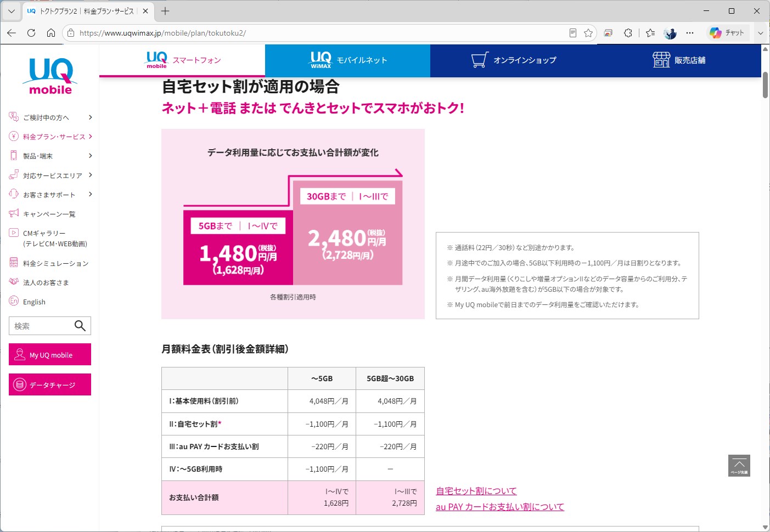Open the 販売店舗 tab
Screen dimensions: 770x532
(x=679, y=60)
